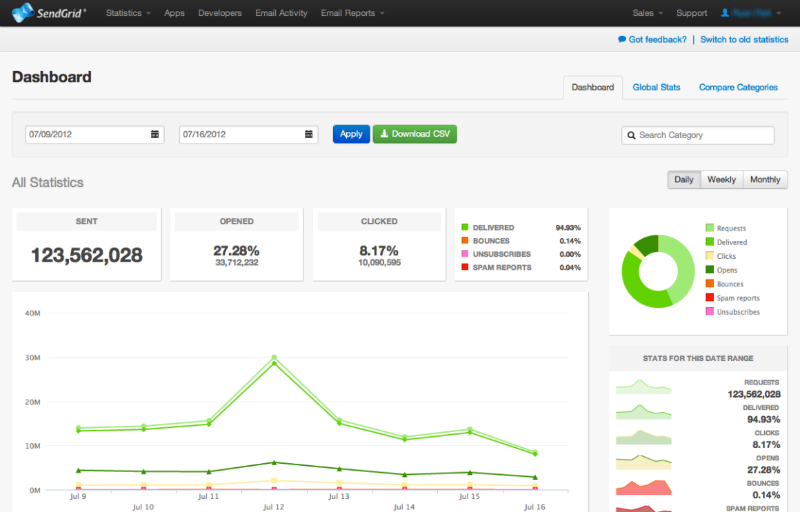The height and width of the screenshot is (512, 800).
Task: Switch to Weekly view
Action: pos(721,180)
